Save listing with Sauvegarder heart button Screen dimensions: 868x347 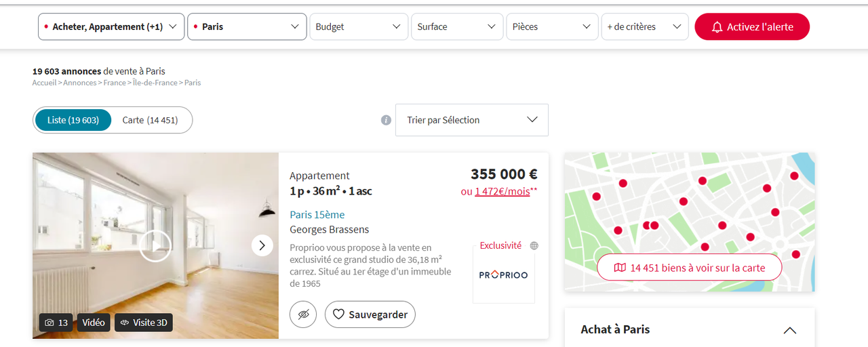click(x=370, y=314)
